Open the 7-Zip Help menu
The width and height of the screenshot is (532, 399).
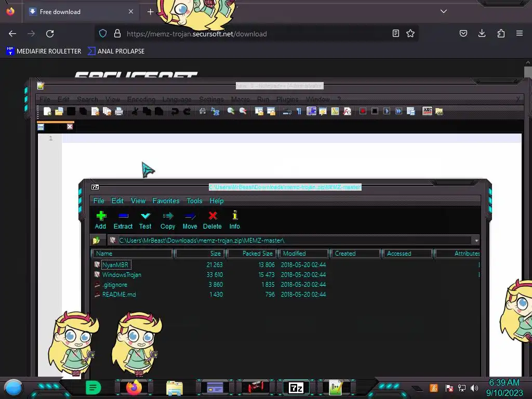coord(217,201)
